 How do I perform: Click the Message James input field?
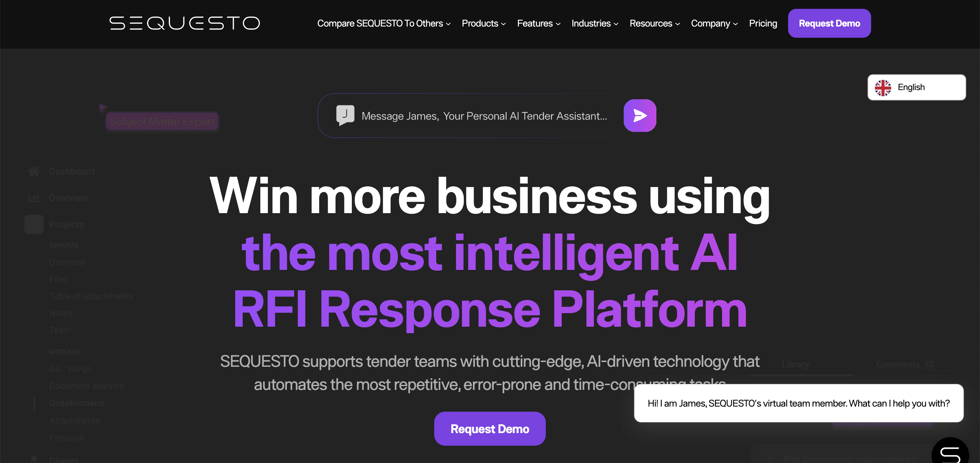(484, 116)
